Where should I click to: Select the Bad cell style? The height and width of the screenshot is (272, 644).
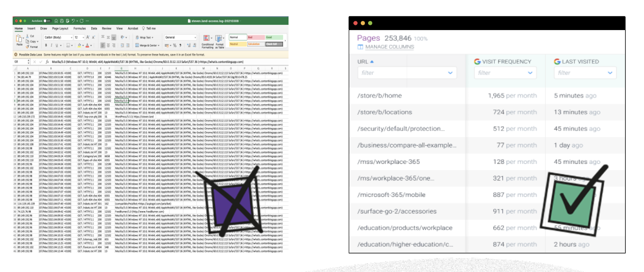click(x=256, y=37)
